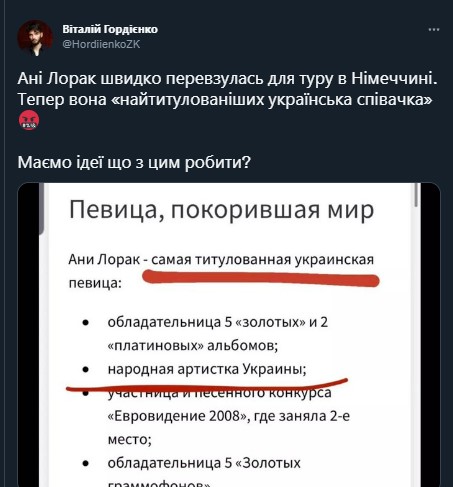This screenshot has height=487, width=453.
Task: Click the word певица: in the image
Action: point(95,283)
